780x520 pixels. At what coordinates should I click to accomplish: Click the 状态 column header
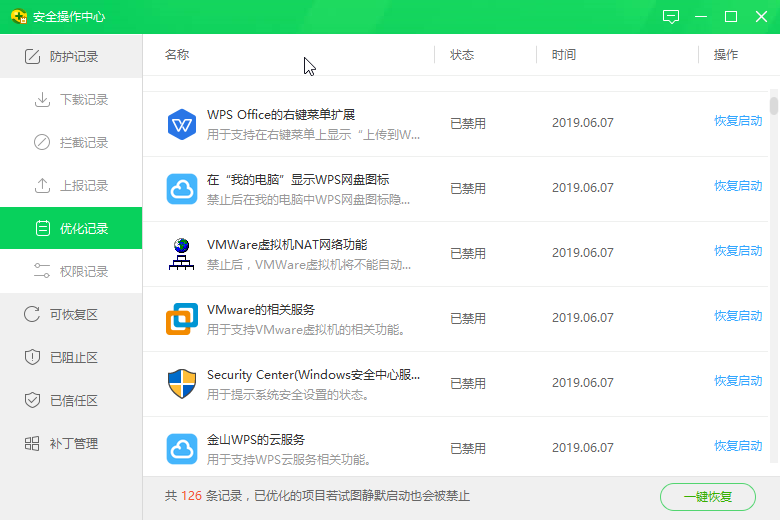point(462,55)
